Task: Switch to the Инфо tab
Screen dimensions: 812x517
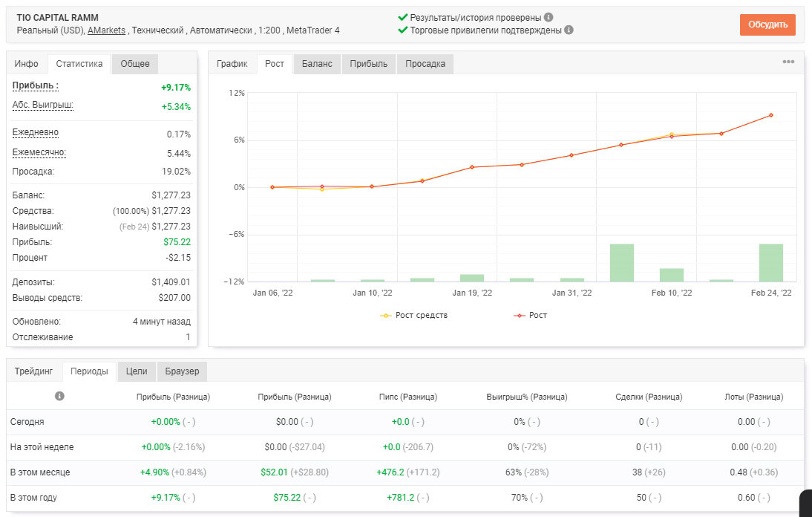Action: [x=27, y=64]
